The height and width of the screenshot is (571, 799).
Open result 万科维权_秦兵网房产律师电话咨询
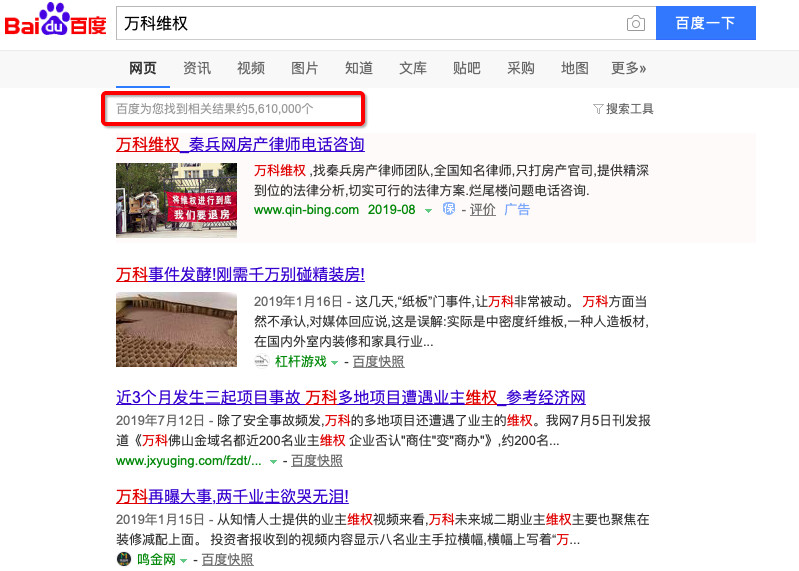[240, 145]
